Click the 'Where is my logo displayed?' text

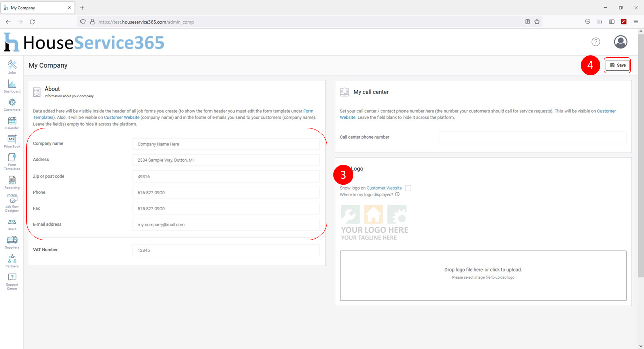pyautogui.click(x=367, y=194)
